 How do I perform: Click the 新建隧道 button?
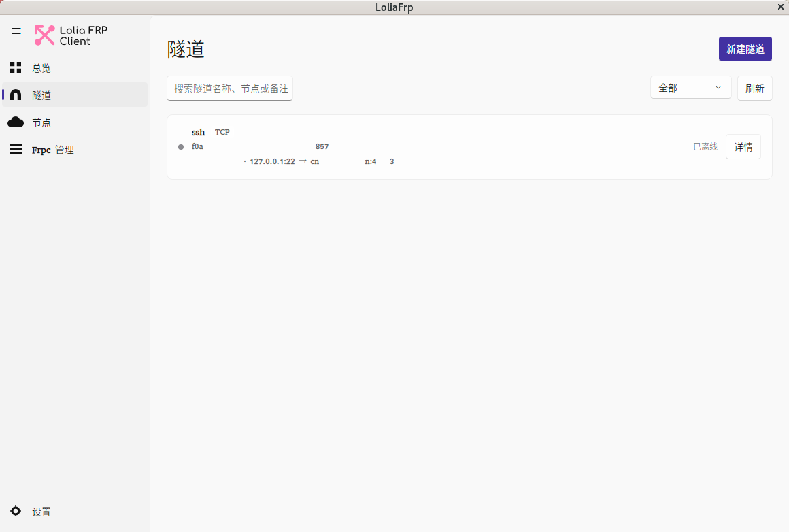(745, 49)
